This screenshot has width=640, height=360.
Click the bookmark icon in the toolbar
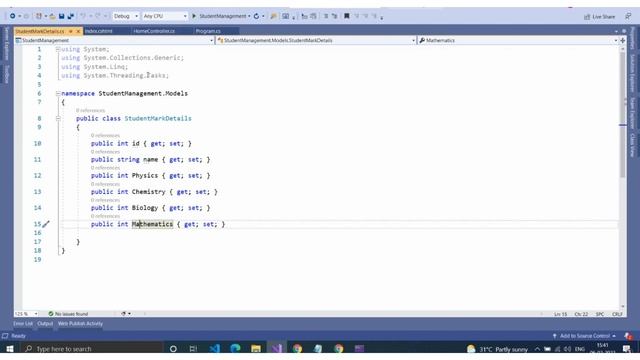(347, 16)
